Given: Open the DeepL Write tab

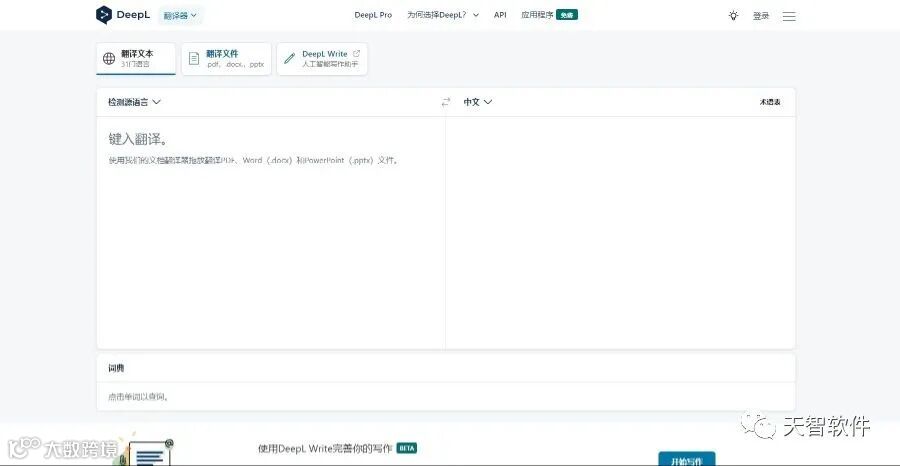Looking at the screenshot, I should coord(322,59).
